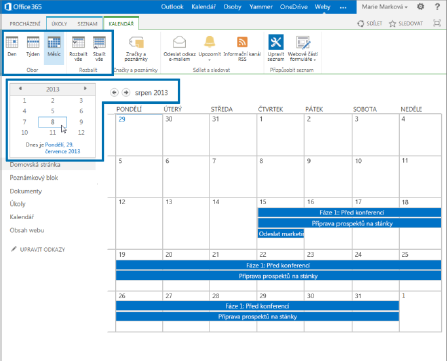Expand Webové části formuláře dropdown

coord(315,60)
